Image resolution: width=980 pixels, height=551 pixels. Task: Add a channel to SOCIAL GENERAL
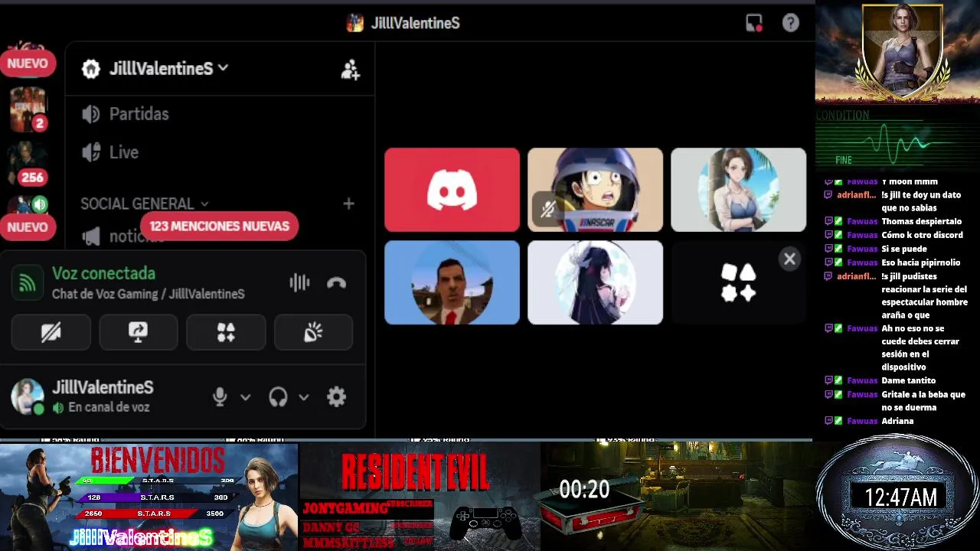348,204
